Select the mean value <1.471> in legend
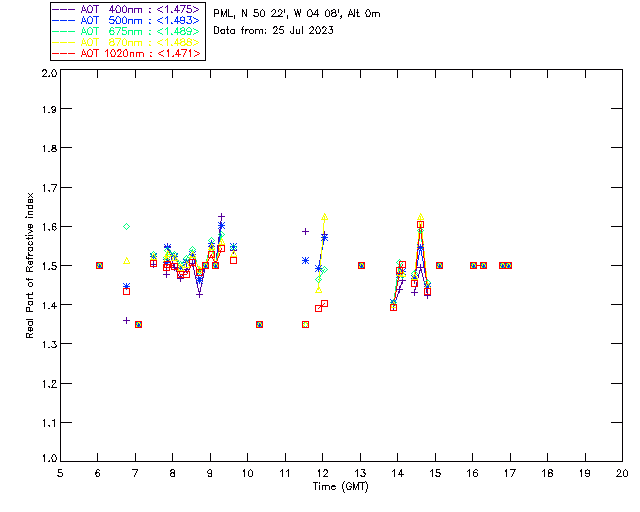This screenshot has width=640, height=512. (178, 53)
